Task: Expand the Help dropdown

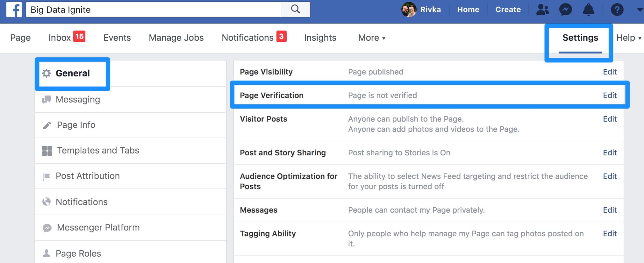Action: point(629,38)
